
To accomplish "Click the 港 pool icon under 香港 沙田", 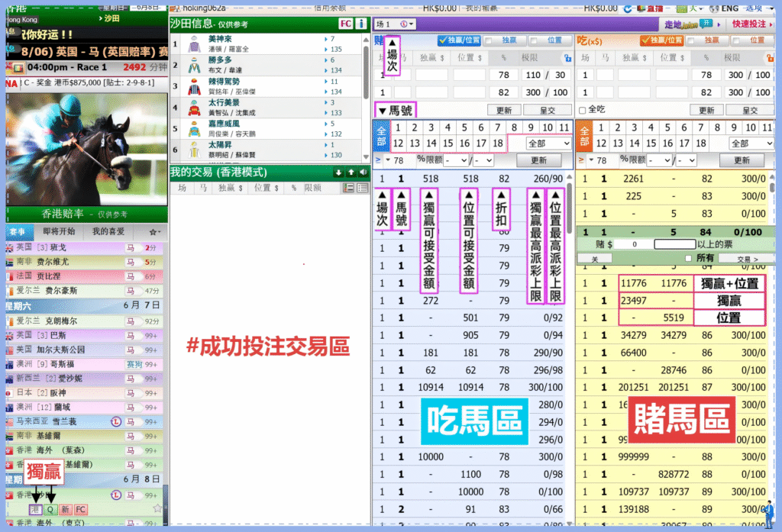I will point(35,510).
